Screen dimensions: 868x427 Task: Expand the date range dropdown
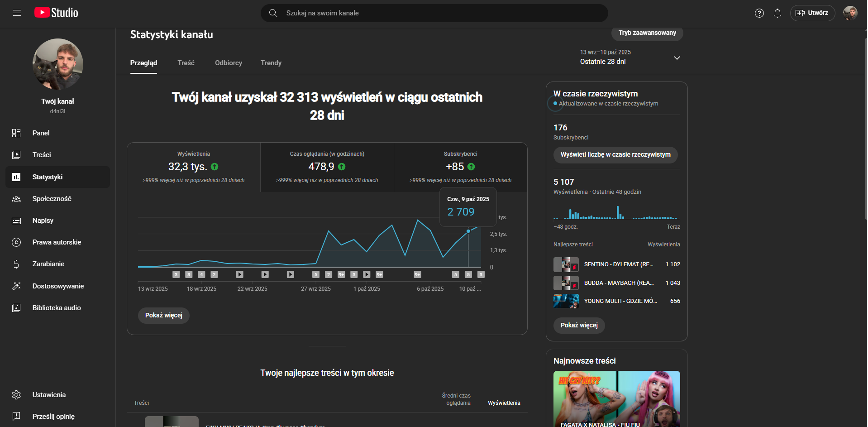click(677, 58)
